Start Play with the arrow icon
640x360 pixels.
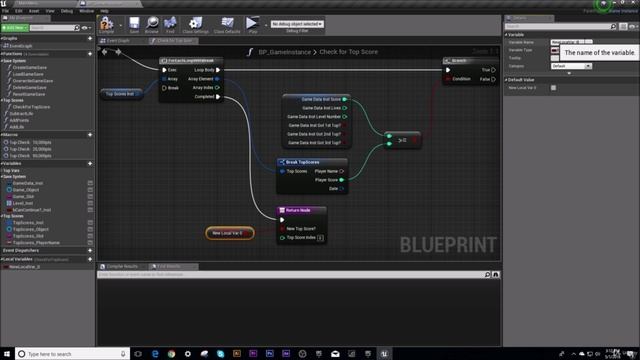[252, 24]
